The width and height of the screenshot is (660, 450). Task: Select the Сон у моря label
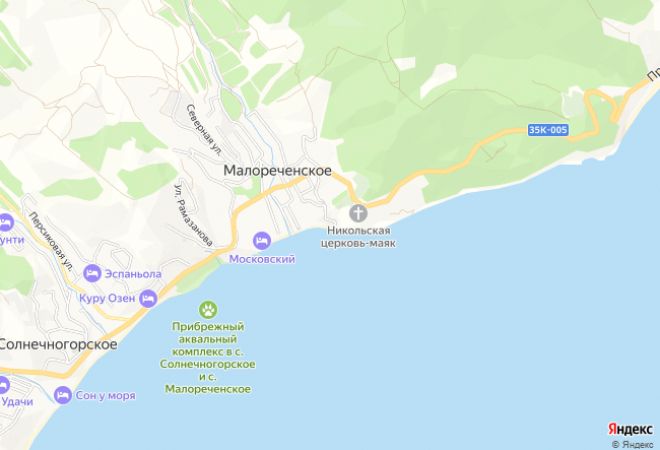tap(106, 395)
